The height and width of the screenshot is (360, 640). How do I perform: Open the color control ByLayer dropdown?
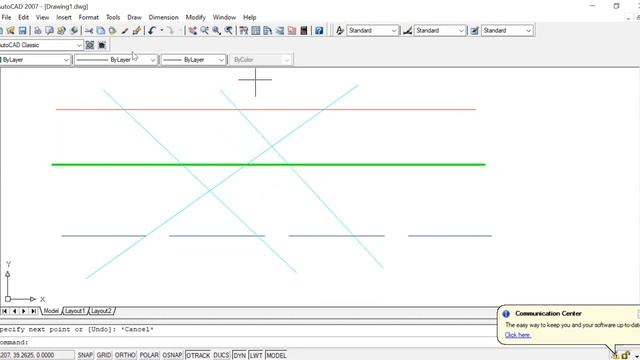[66, 60]
